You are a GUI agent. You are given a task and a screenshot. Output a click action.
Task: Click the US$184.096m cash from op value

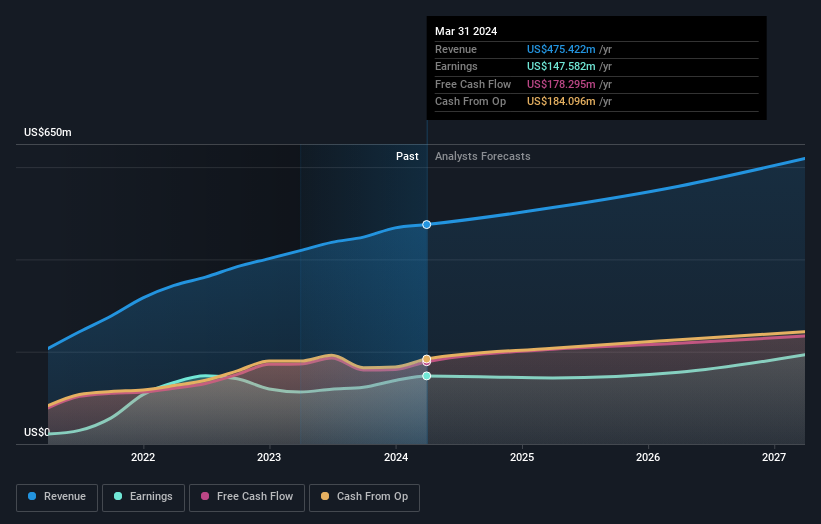561,102
